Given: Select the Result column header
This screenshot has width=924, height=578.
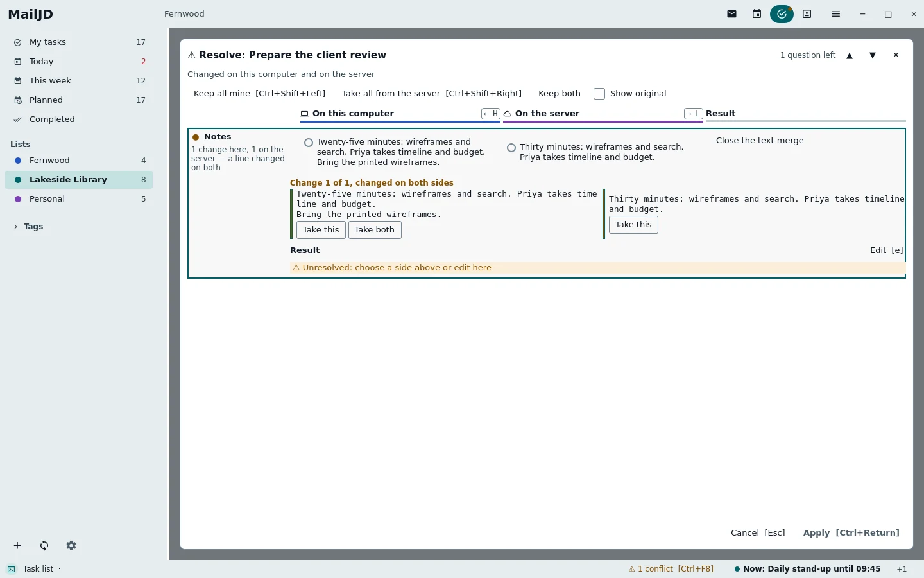Looking at the screenshot, I should [721, 114].
